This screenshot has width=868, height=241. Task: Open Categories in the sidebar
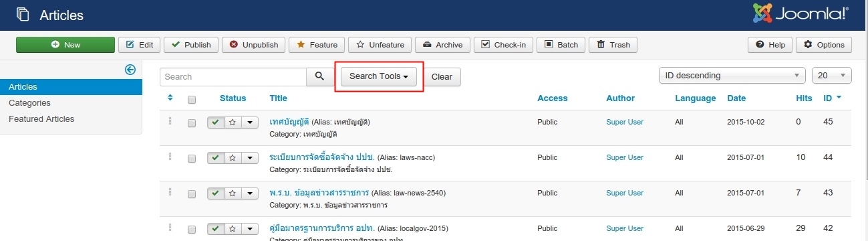[x=29, y=103]
